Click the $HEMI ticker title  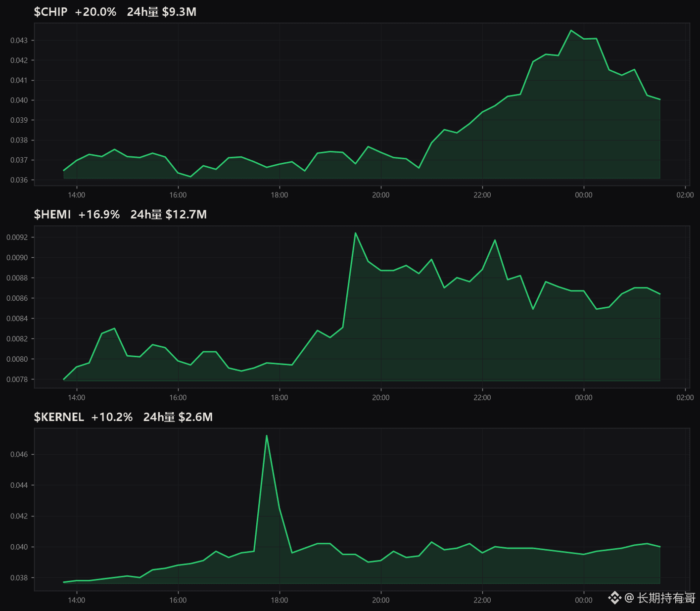coord(52,215)
